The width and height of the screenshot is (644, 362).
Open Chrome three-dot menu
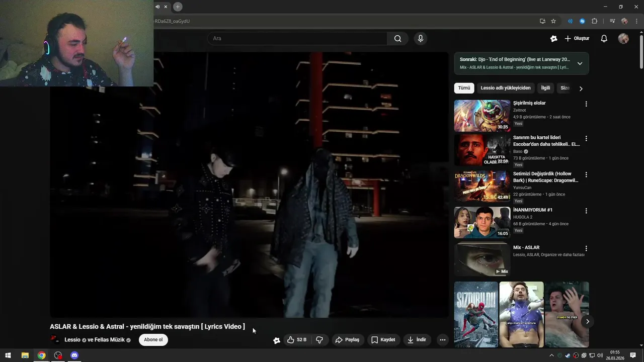click(636, 21)
